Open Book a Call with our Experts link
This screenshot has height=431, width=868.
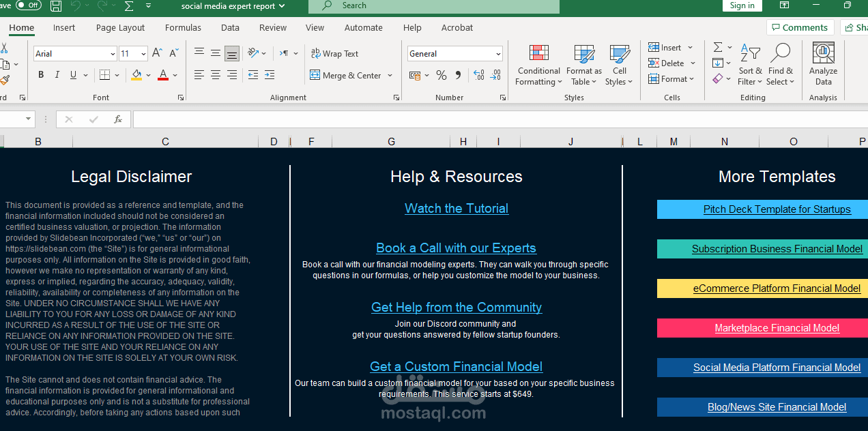point(456,248)
